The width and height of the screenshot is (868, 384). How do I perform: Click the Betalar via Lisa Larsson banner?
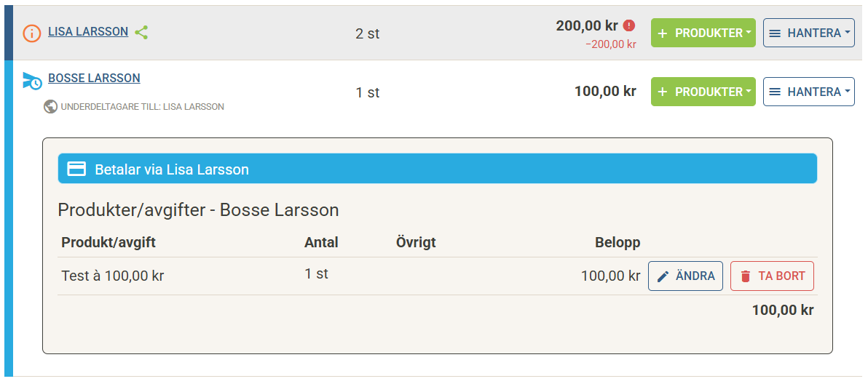tap(437, 169)
